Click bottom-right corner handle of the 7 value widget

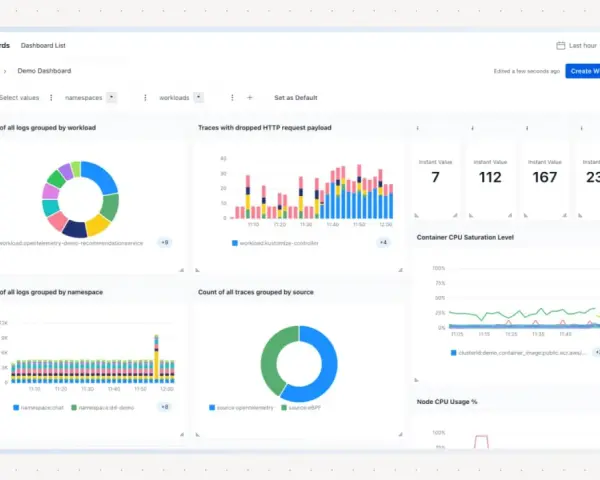coord(455,215)
